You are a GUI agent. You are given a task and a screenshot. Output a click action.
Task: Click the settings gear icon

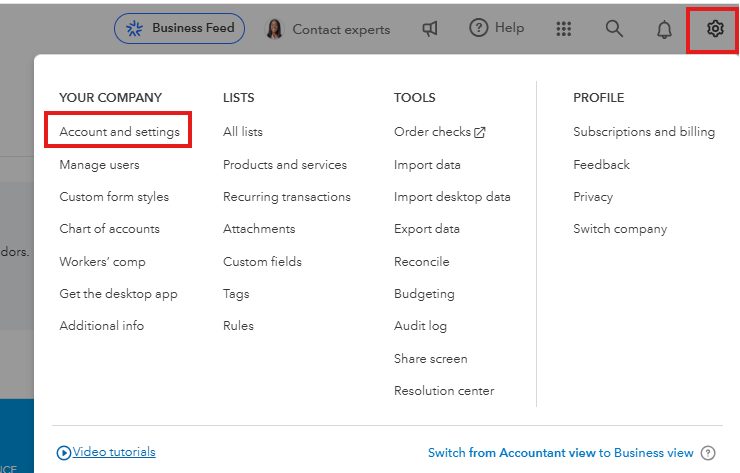(714, 29)
